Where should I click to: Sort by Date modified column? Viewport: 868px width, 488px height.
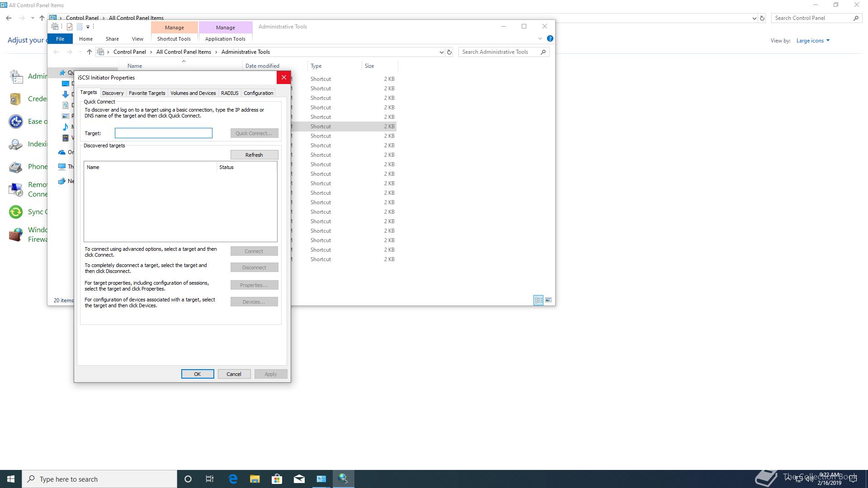point(275,66)
